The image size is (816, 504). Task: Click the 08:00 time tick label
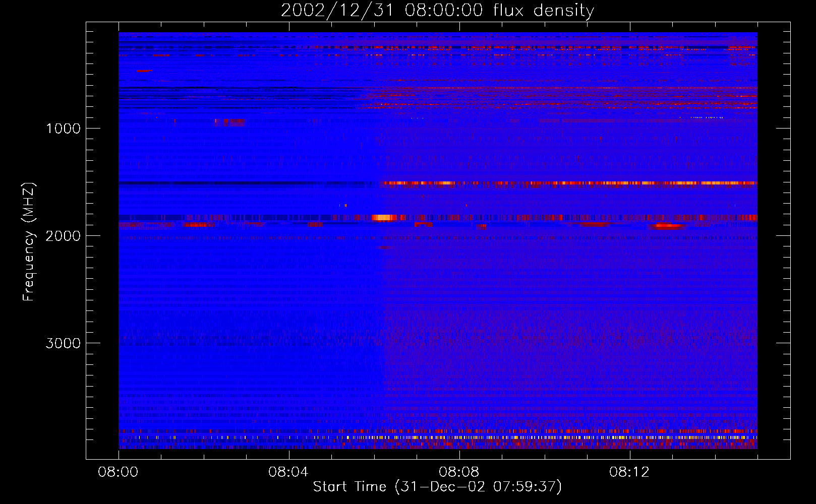118,472
